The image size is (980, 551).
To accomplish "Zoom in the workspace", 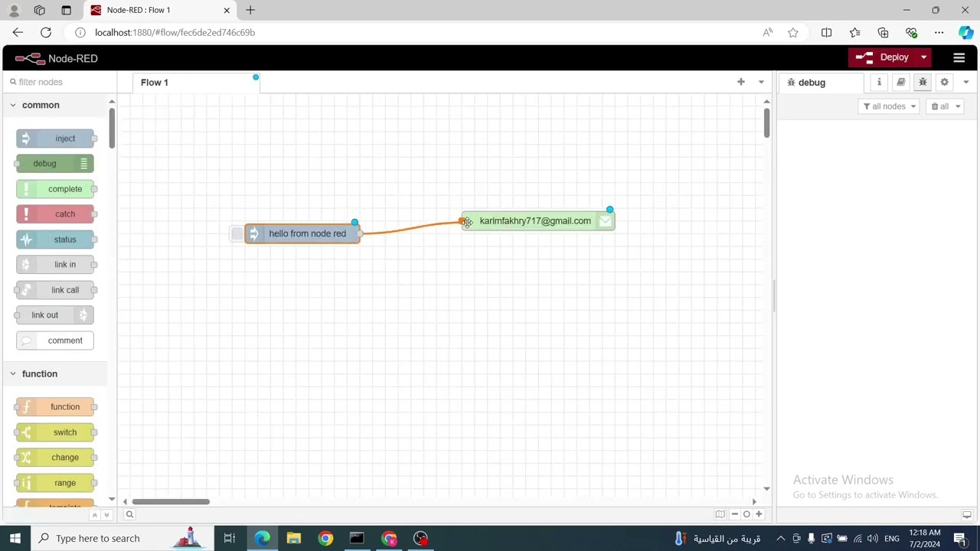I will [x=759, y=514].
